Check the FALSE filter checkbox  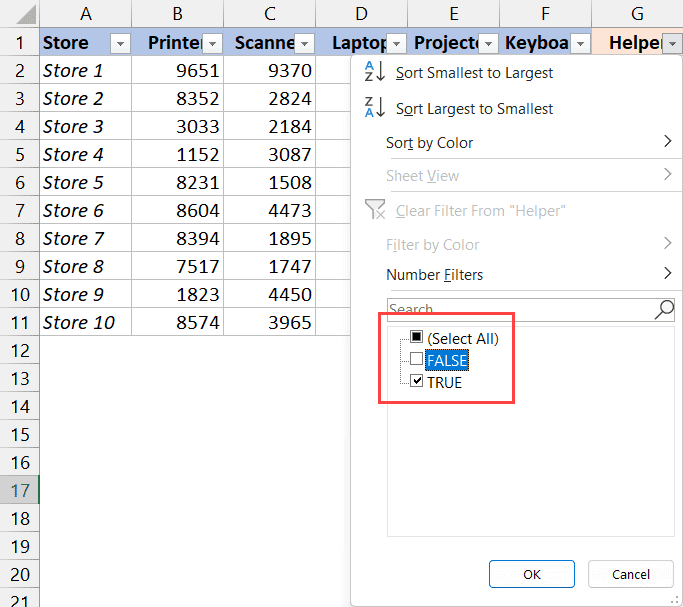pyautogui.click(x=417, y=360)
